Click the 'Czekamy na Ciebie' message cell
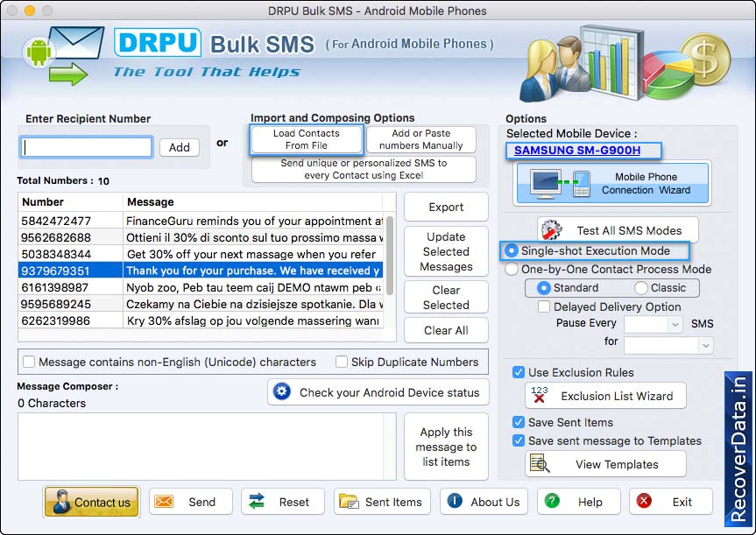Viewport: 756px width, 535px height. click(x=254, y=304)
